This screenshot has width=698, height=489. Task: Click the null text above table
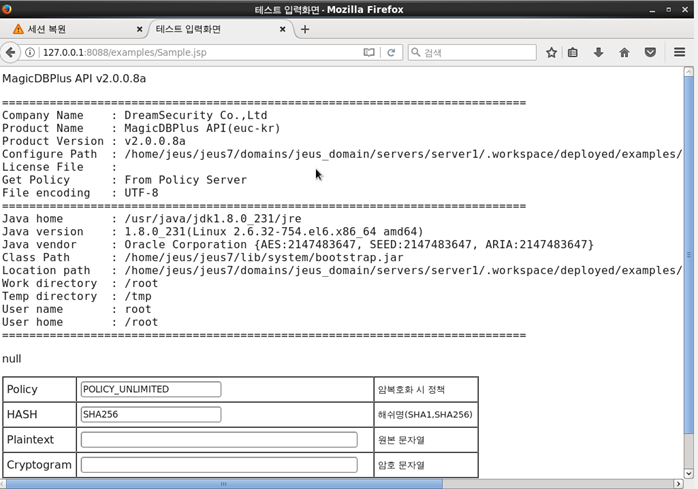[12, 359]
